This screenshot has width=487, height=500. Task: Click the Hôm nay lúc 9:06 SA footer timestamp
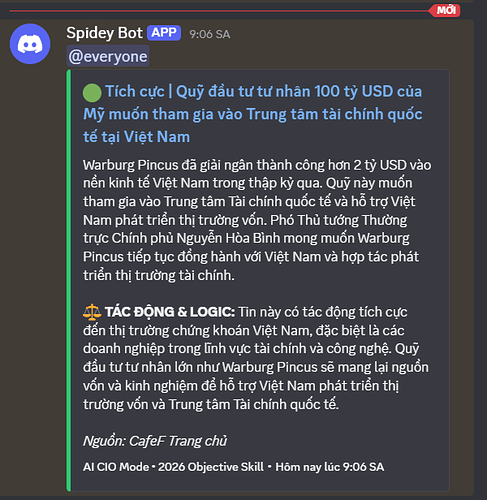pyautogui.click(x=330, y=467)
